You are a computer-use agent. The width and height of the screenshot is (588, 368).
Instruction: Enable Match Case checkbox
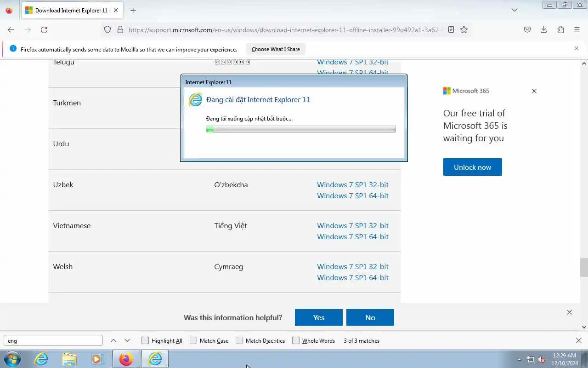point(193,340)
